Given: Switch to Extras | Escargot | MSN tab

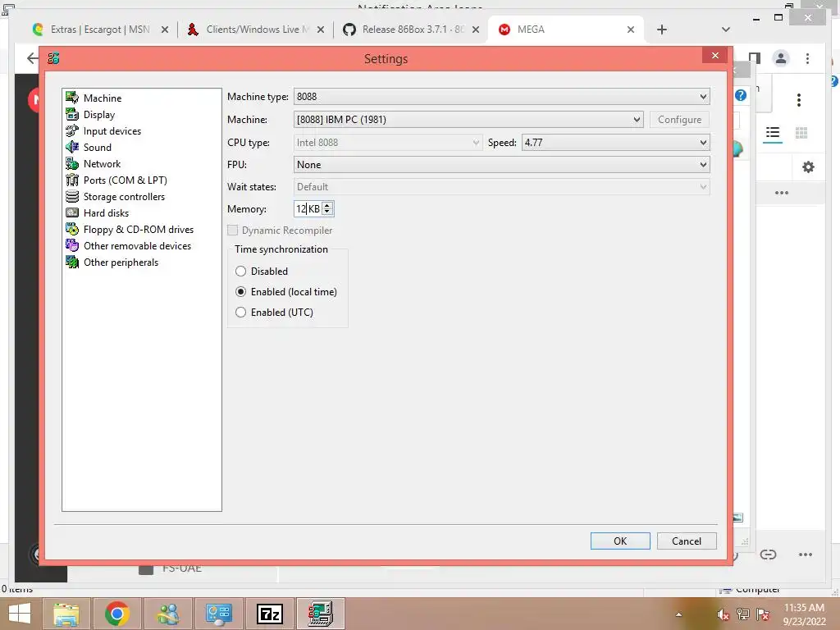Looking at the screenshot, I should pyautogui.click(x=91, y=30).
